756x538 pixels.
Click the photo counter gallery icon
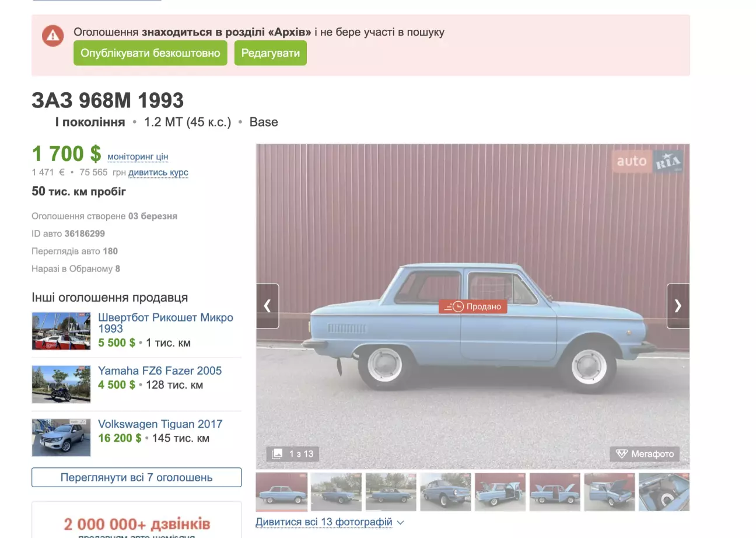point(278,454)
